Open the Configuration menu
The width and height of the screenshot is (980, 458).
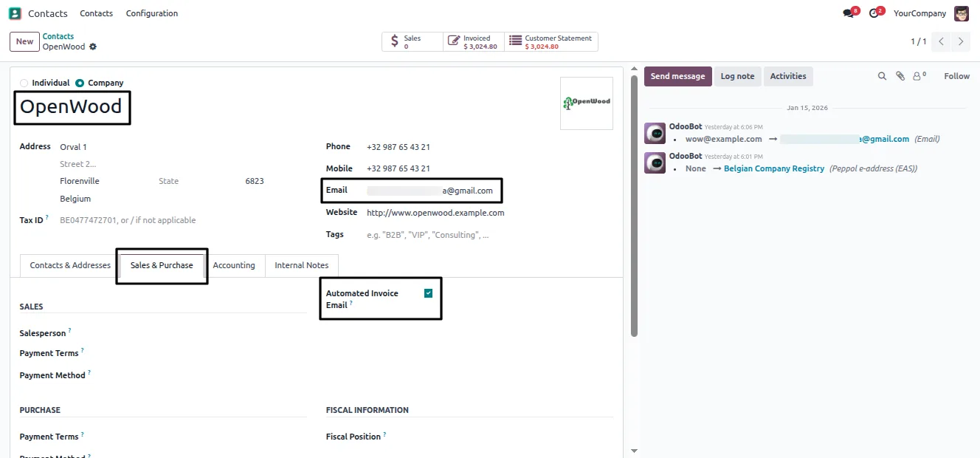point(152,13)
